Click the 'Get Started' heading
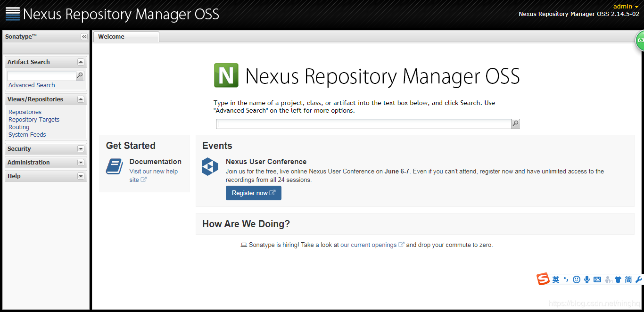This screenshot has width=644, height=312. pyautogui.click(x=131, y=146)
